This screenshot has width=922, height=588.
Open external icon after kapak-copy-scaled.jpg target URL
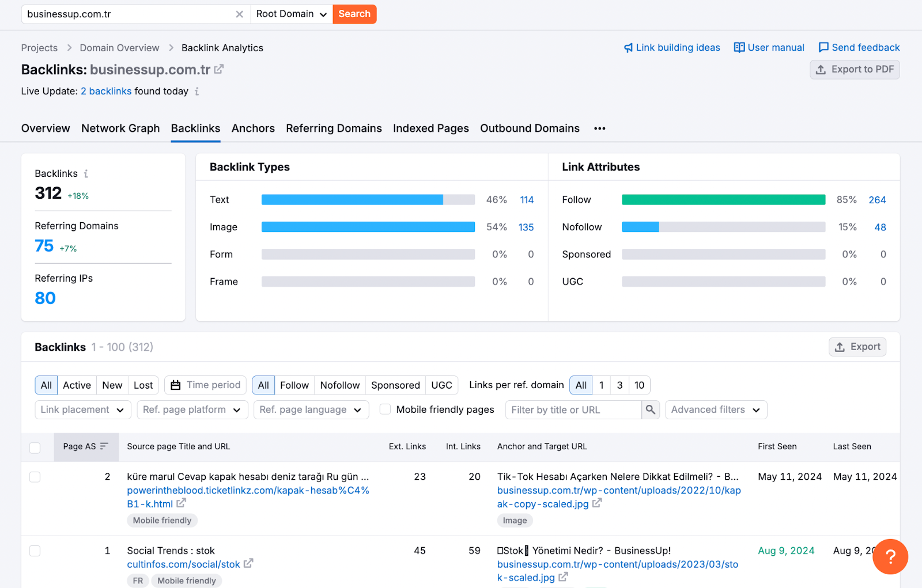point(597,503)
